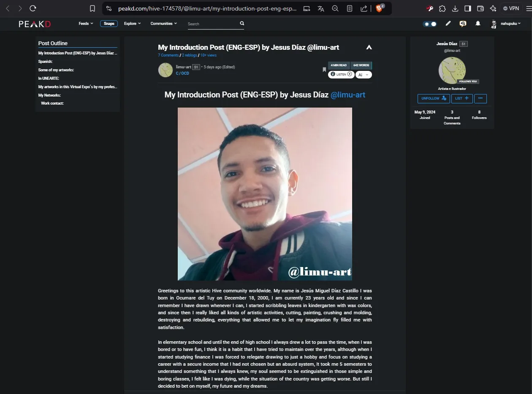532x394 pixels.
Task: Click the pencil icon to write a post
Action: 448,24
